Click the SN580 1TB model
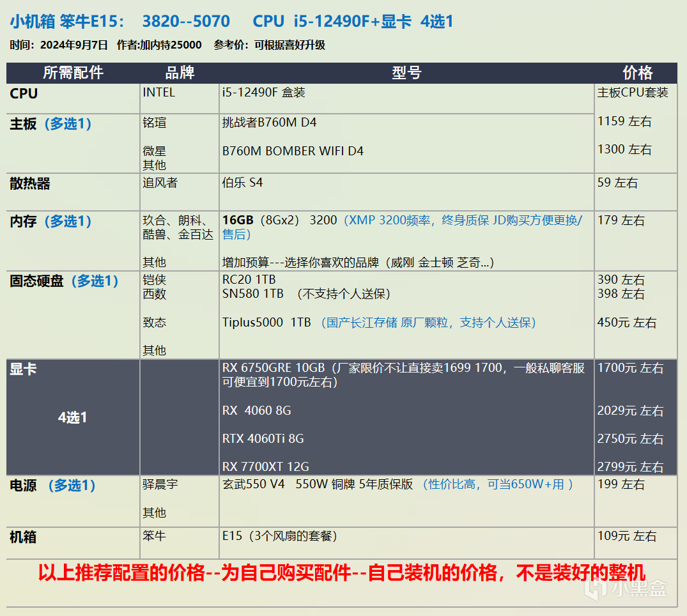The width and height of the screenshot is (687, 616). [253, 293]
